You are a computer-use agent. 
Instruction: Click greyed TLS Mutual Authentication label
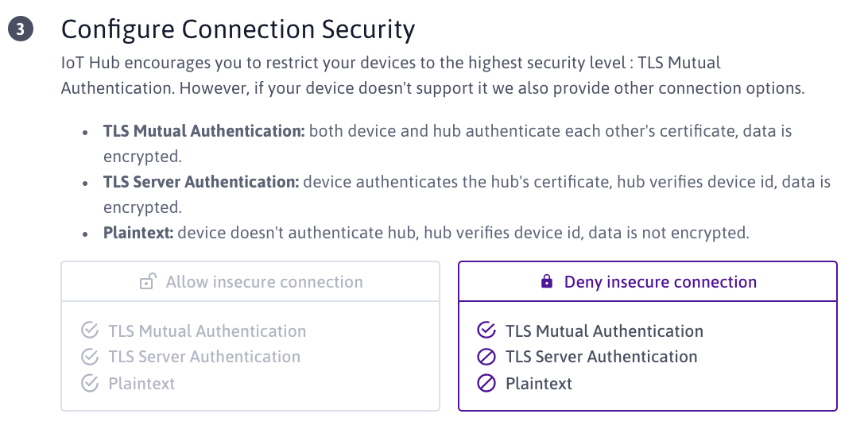tap(207, 331)
